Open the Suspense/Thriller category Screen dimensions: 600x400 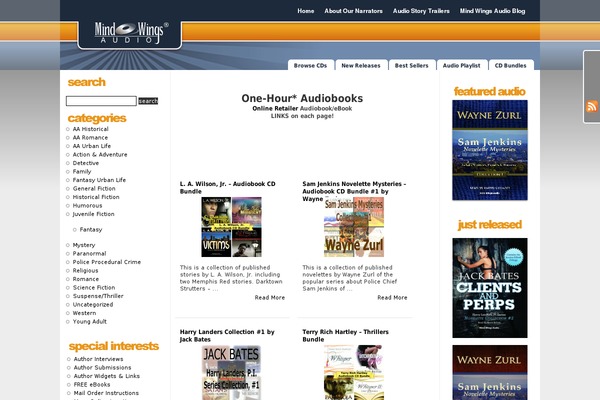pos(98,296)
